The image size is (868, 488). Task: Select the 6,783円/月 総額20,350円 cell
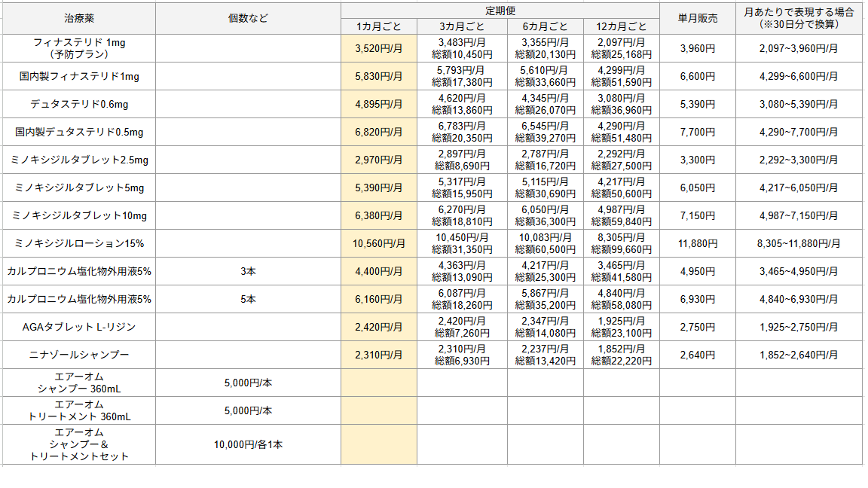462,133
